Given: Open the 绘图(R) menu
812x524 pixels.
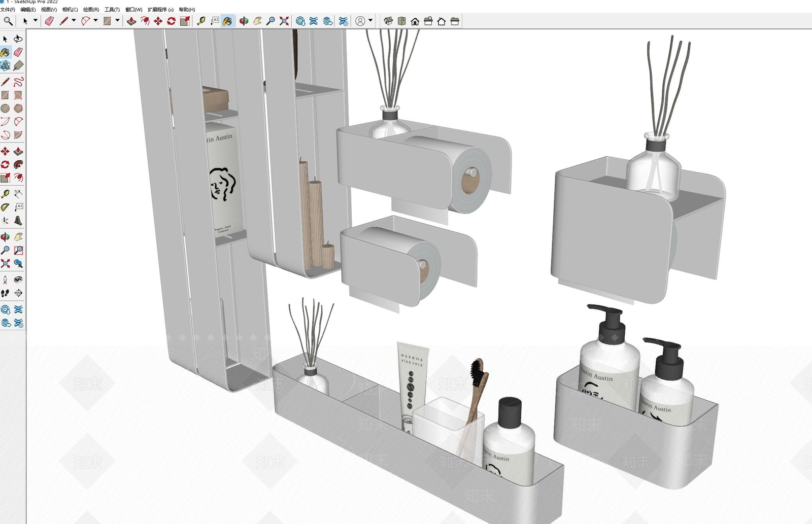Looking at the screenshot, I should pos(91,10).
